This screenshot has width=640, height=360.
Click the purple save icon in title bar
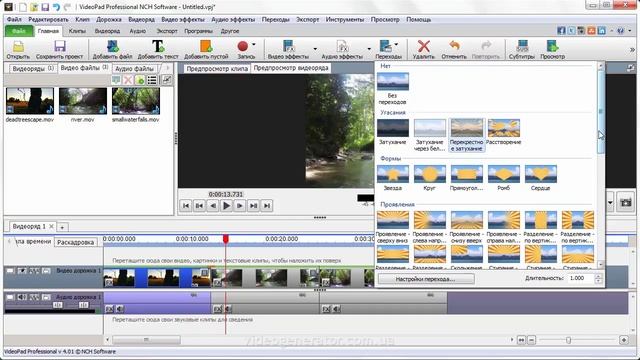coord(45,7)
